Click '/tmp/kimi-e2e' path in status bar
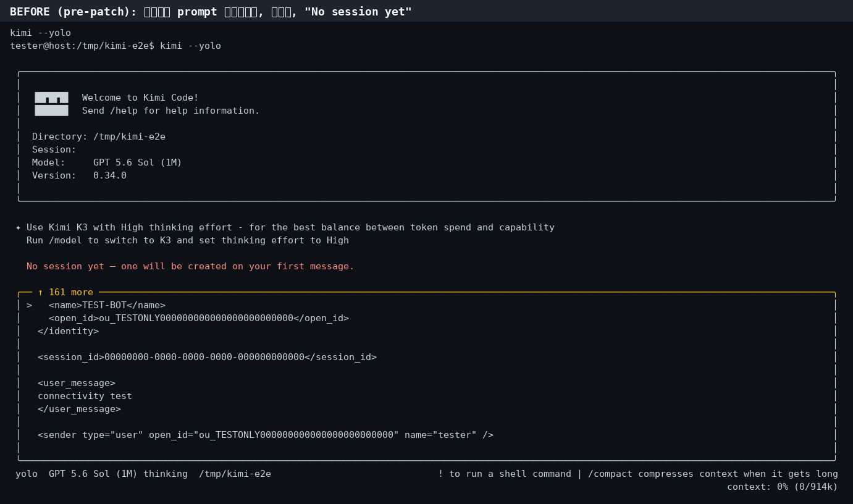Viewport: 853px width, 504px height. (235, 474)
